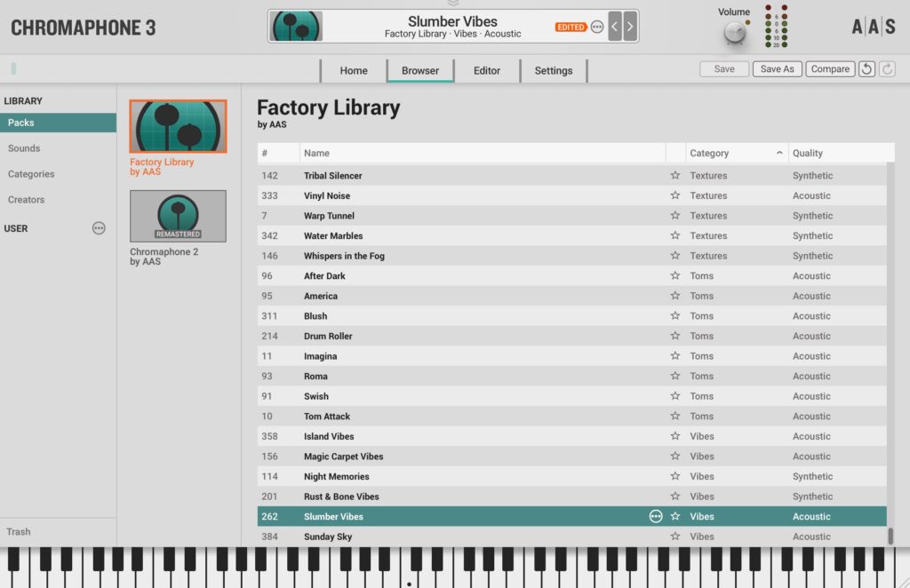Toggle favorite star for Island Vibes
Screen dimensions: 910x588
coord(675,436)
